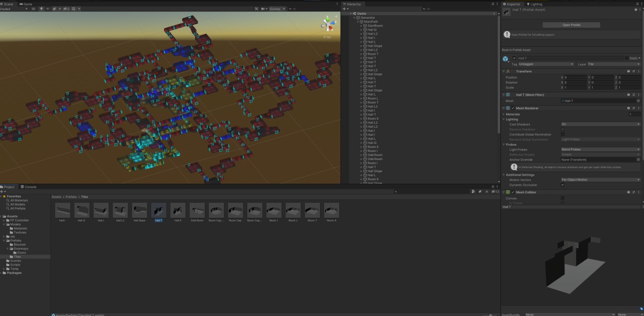644x316 pixels.
Task: Toggle lock icon on Hierarchy panel
Action: click(x=493, y=4)
